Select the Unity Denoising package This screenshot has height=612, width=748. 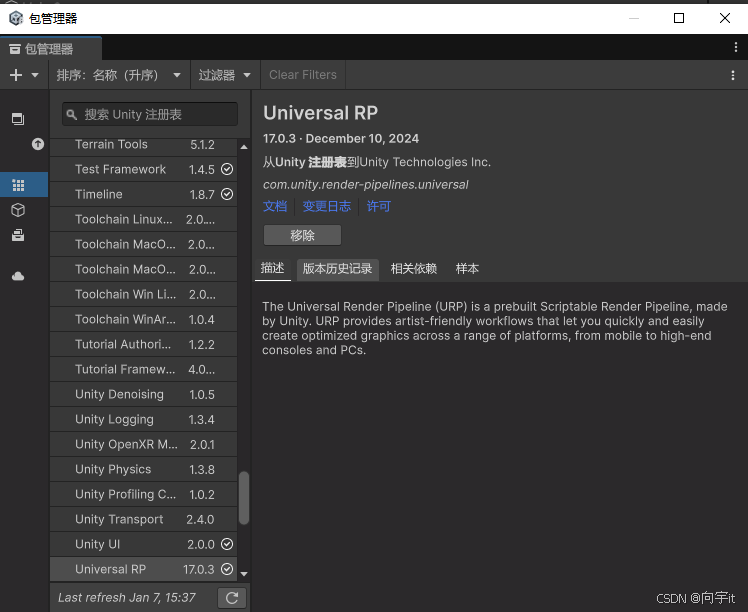click(144, 394)
